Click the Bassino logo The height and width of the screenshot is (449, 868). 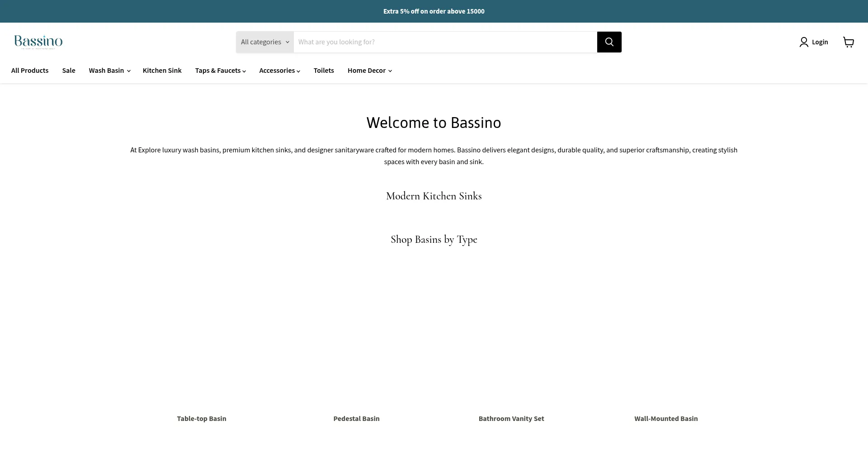pyautogui.click(x=38, y=42)
